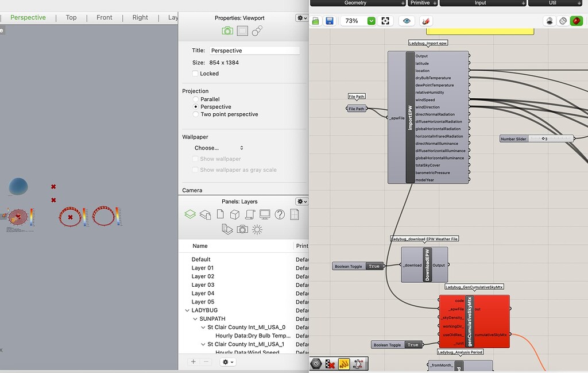Viewport: 588px width, 373px height.
Task: Open file icon in Grasshopper canvas toolbar
Action: [x=316, y=21]
